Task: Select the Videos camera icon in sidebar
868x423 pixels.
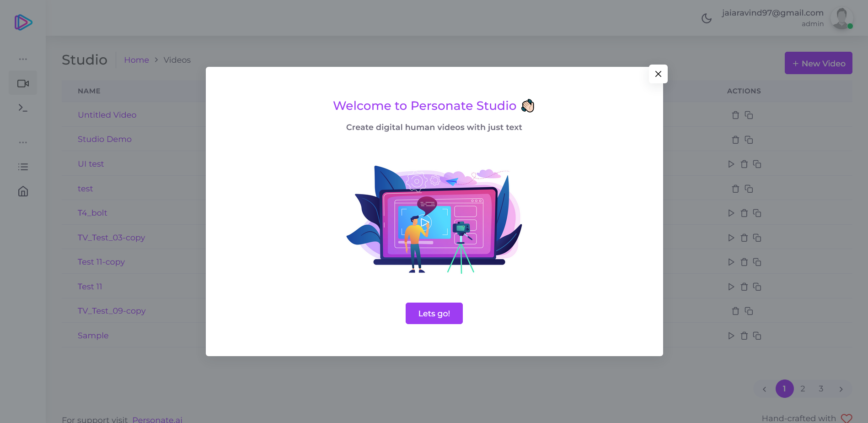Action: [23, 82]
